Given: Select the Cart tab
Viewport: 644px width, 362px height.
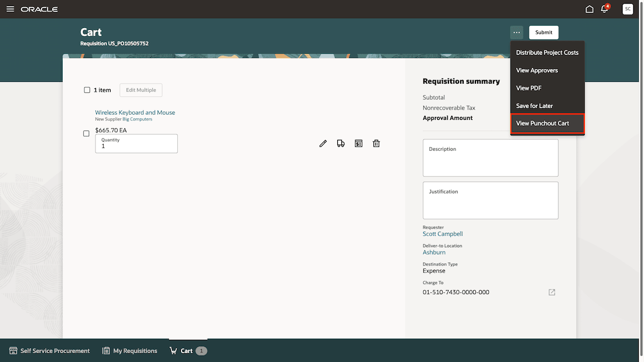Looking at the screenshot, I should (188, 351).
